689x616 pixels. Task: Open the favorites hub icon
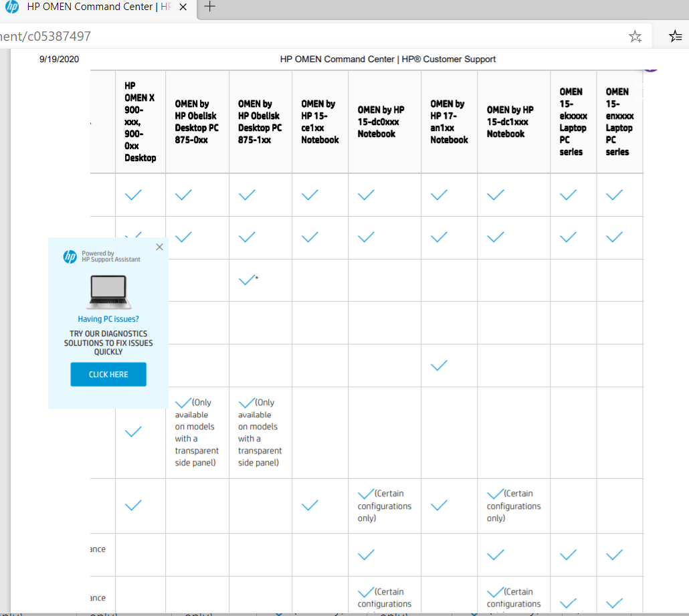(x=674, y=35)
